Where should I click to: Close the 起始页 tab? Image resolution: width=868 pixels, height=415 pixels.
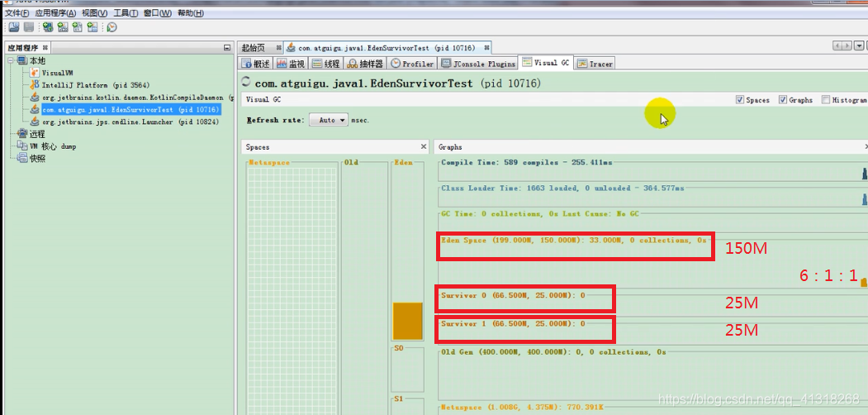point(278,48)
